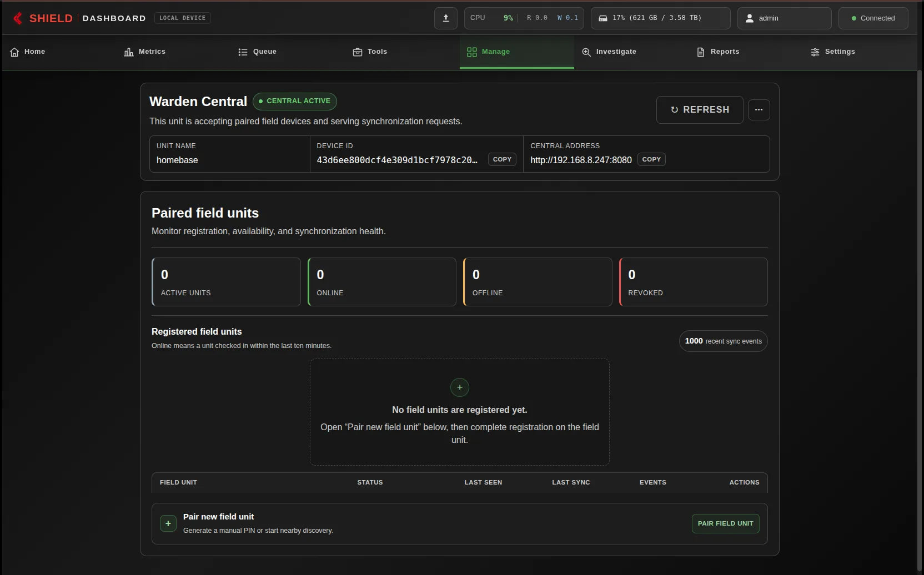Open the Home tab
The height and width of the screenshot is (575, 924).
click(x=59, y=52)
